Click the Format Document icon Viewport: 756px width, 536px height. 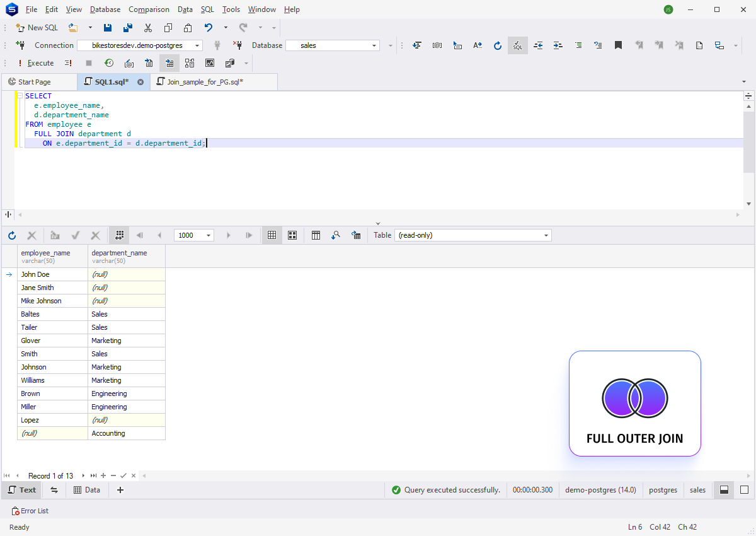pyautogui.click(x=417, y=45)
